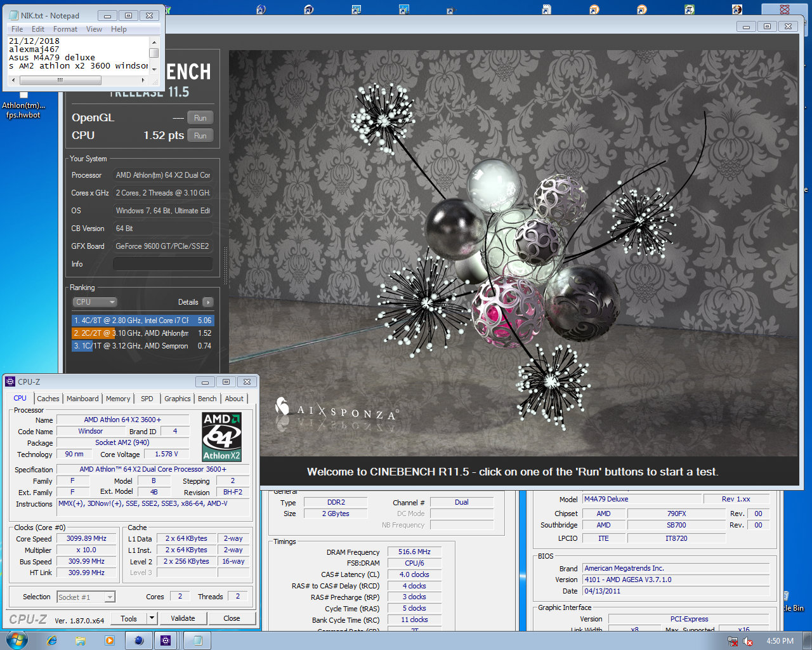Image resolution: width=812 pixels, height=650 pixels.
Task: Switch to Cinebench via its taskbar icon
Action: (139, 640)
